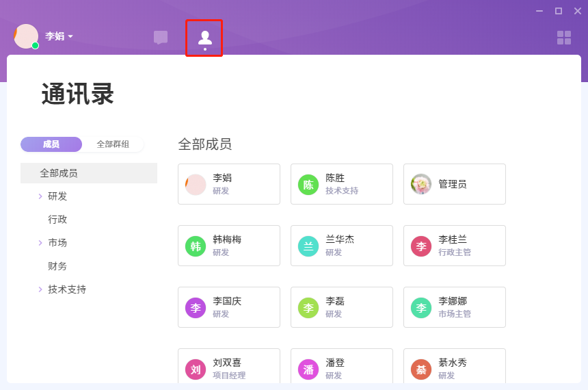Open the chat messages icon
The image size is (588, 390).
161,38
